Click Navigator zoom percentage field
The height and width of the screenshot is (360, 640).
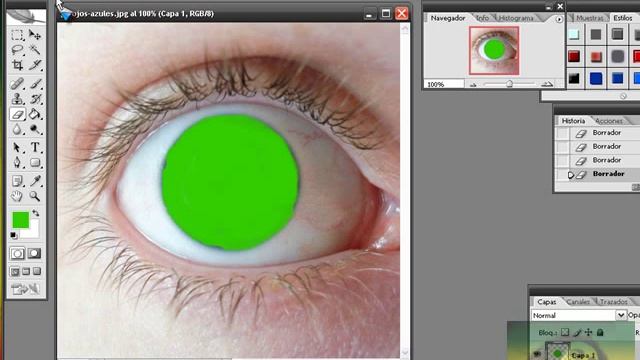pos(444,84)
